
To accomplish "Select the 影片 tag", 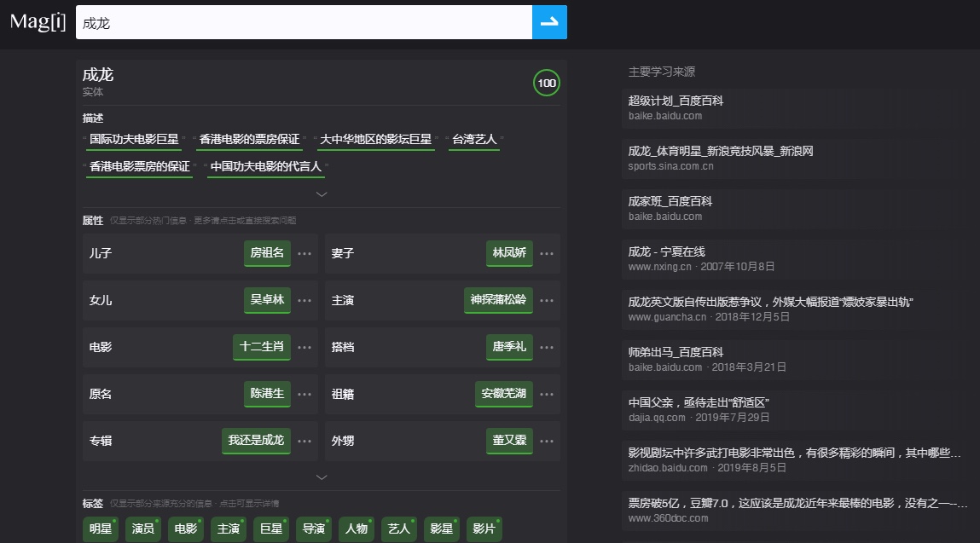I will tap(484, 529).
